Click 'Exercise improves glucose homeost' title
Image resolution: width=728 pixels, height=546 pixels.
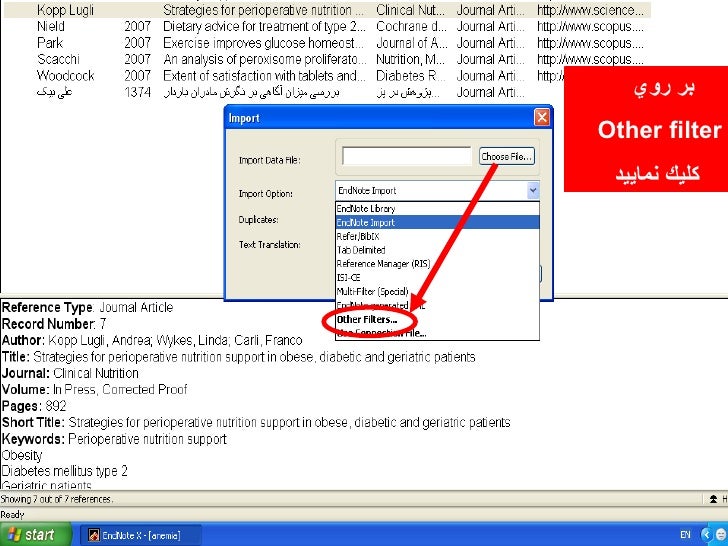click(263, 43)
